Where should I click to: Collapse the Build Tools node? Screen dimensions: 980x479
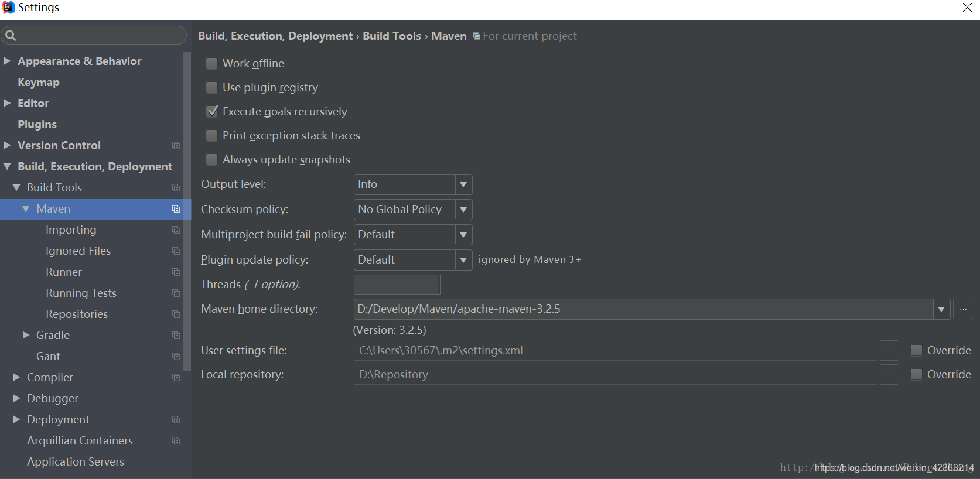coord(16,187)
